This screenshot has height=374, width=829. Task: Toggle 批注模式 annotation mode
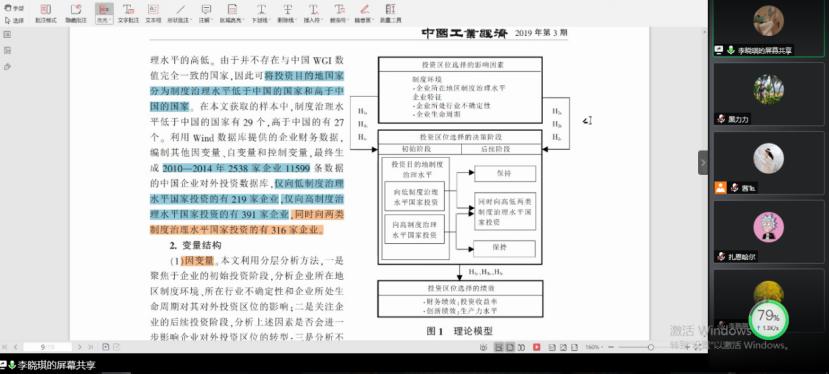(46, 14)
